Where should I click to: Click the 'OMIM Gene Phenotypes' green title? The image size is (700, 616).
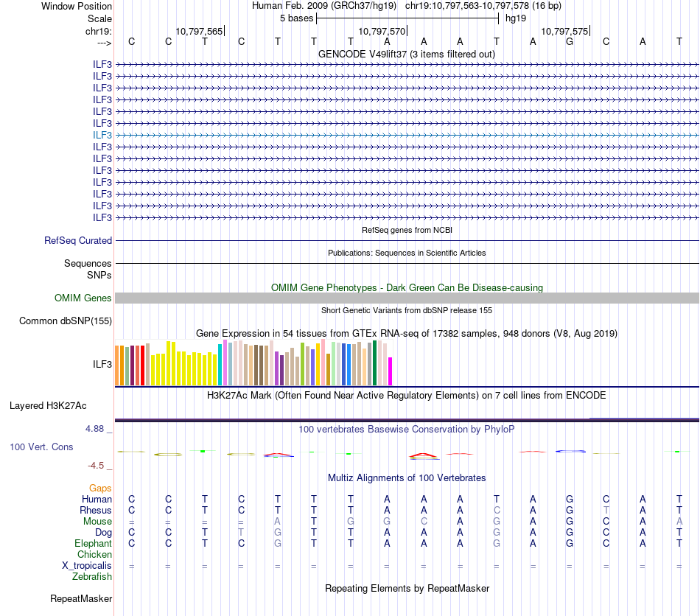pyautogui.click(x=407, y=287)
